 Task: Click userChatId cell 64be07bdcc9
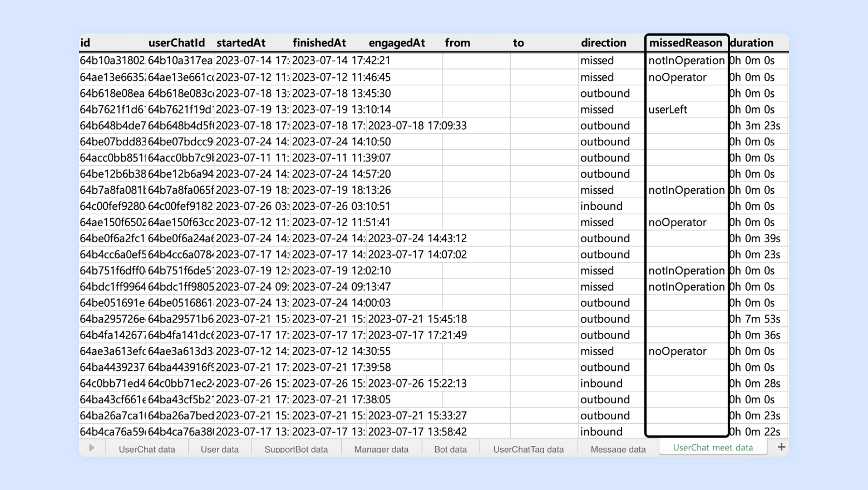tap(180, 142)
